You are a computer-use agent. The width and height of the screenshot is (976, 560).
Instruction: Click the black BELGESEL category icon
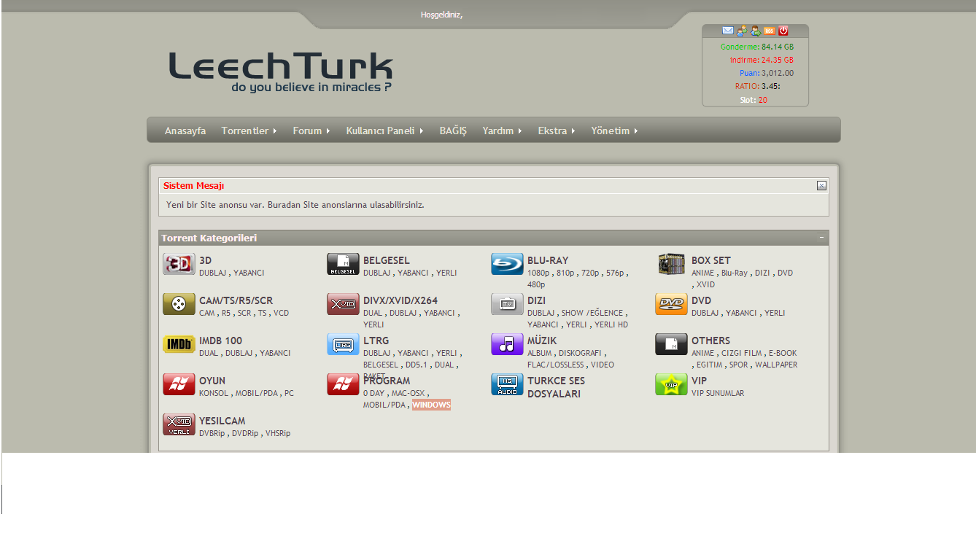tap(343, 264)
